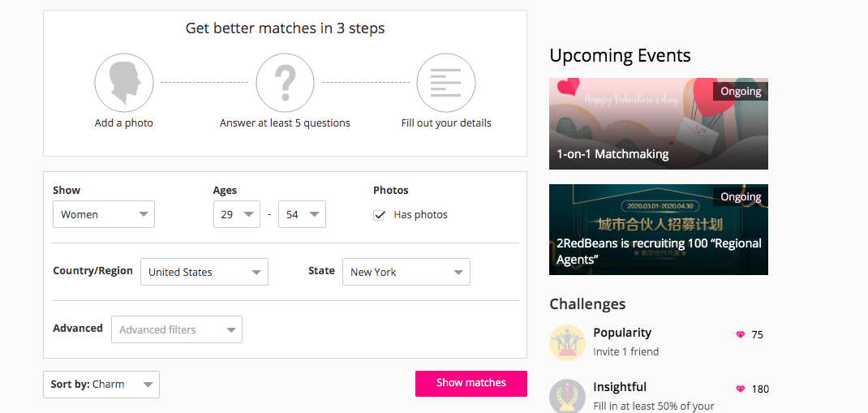
Task: Click the Insightful challenge title
Action: tap(620, 387)
